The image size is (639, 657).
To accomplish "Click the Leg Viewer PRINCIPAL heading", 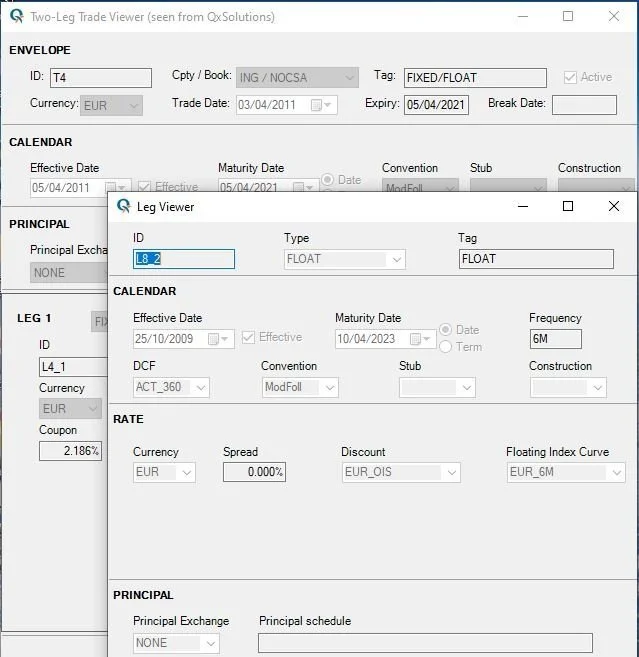I will pos(143,595).
